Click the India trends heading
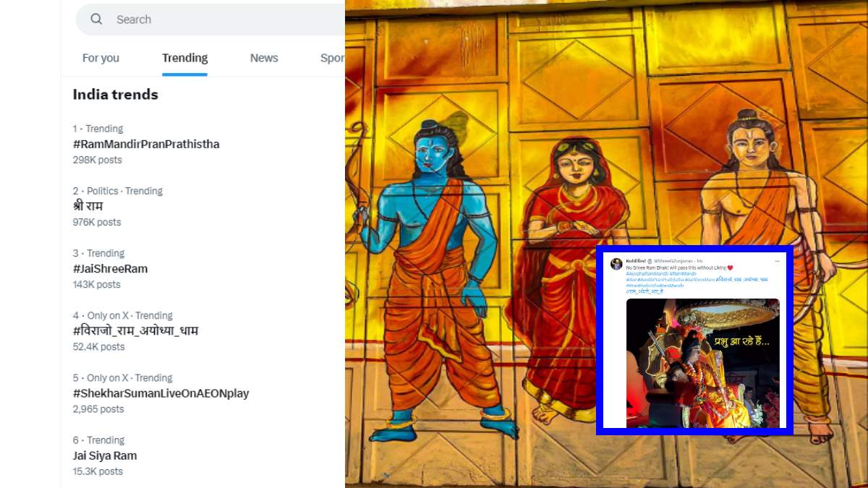868x488 pixels. coord(115,94)
